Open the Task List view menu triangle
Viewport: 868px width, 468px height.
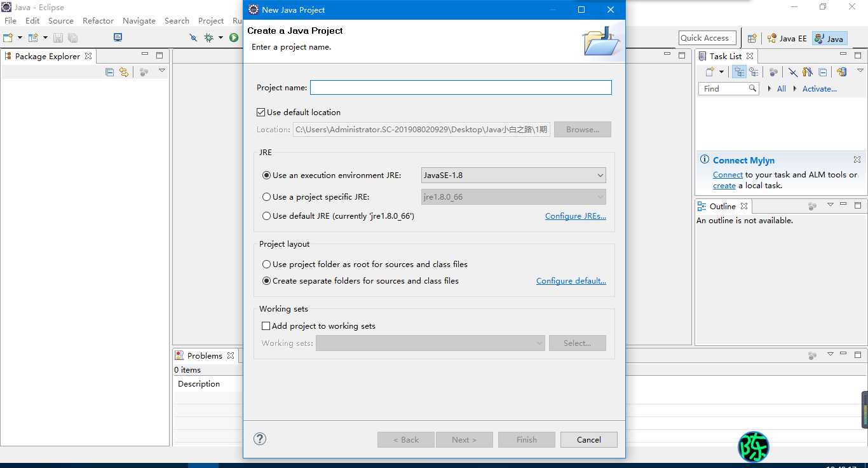click(x=860, y=71)
